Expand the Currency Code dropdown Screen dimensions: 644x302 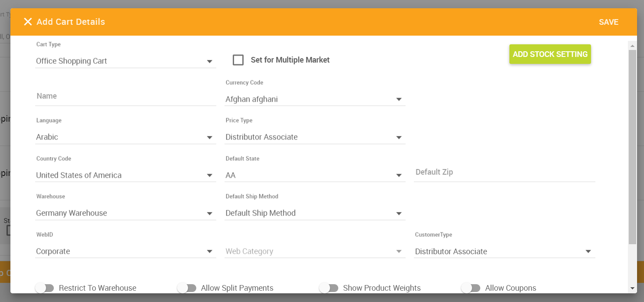coord(315,100)
